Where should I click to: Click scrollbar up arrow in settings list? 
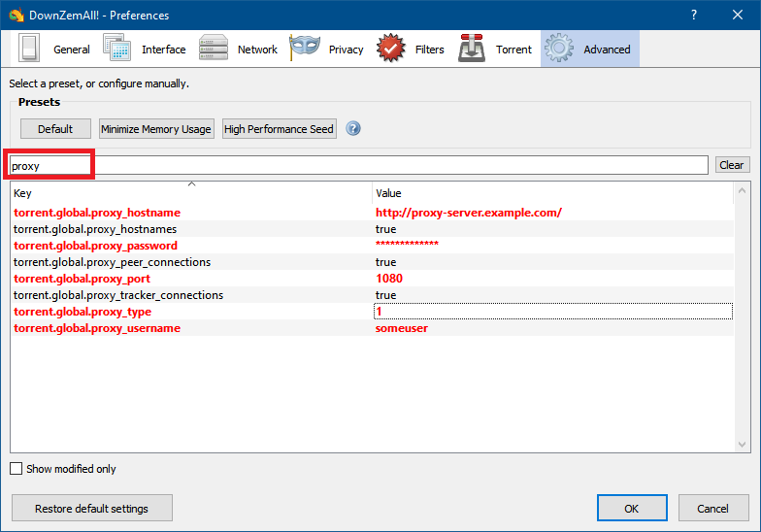coord(742,190)
